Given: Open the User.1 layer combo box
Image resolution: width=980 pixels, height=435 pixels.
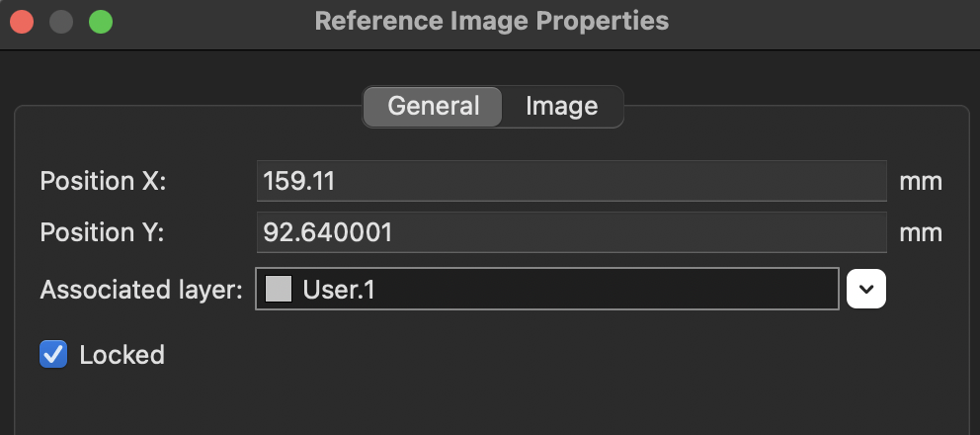Looking at the screenshot, I should coord(546,289).
